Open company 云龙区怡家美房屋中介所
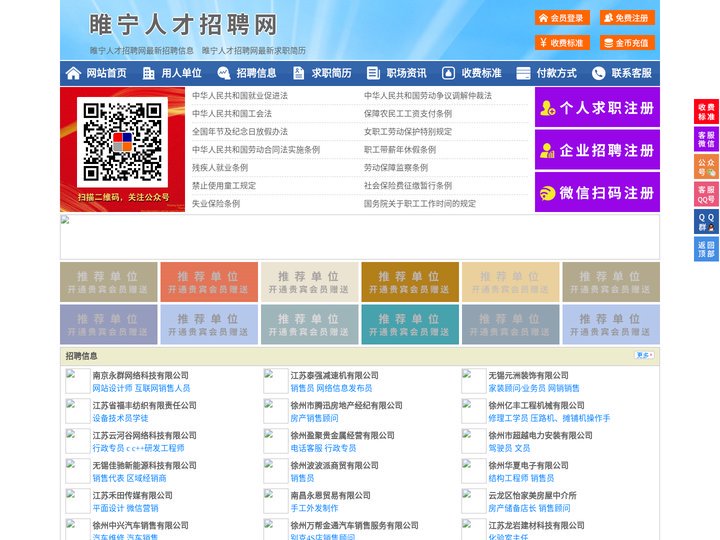The width and height of the screenshot is (720, 540). 533,495
